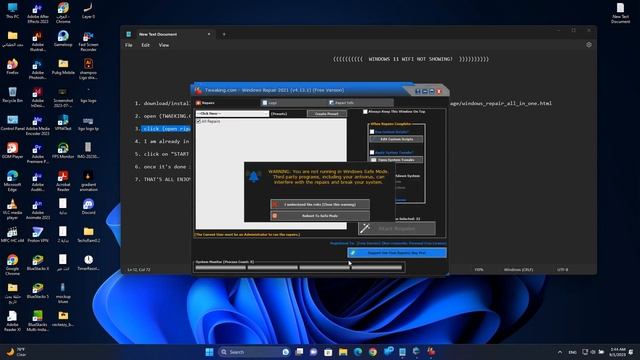Open BlueStacks X desktop icon
Screen dimensions: 640x360
(38, 263)
